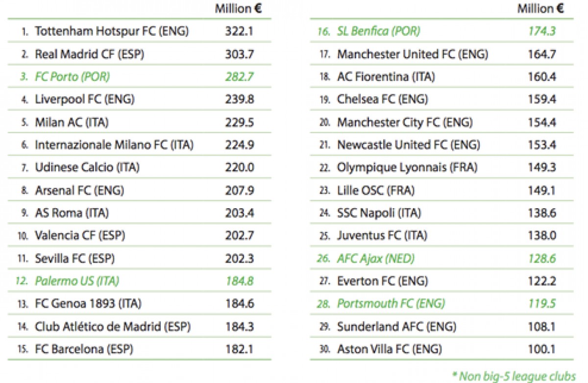Click Udinese Calcio (ITA) in the list
The width and height of the screenshot is (588, 383).
(87, 168)
